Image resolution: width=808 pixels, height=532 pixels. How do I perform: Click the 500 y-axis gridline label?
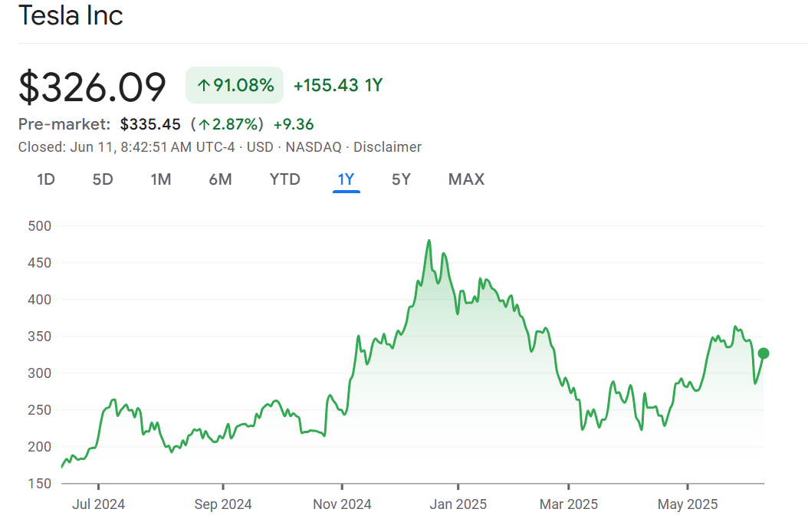39,226
